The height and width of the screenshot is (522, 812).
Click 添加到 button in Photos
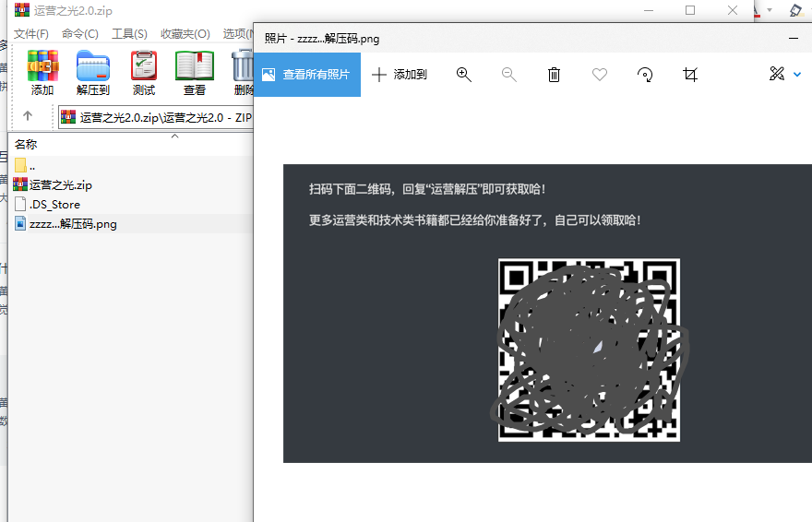pos(400,75)
